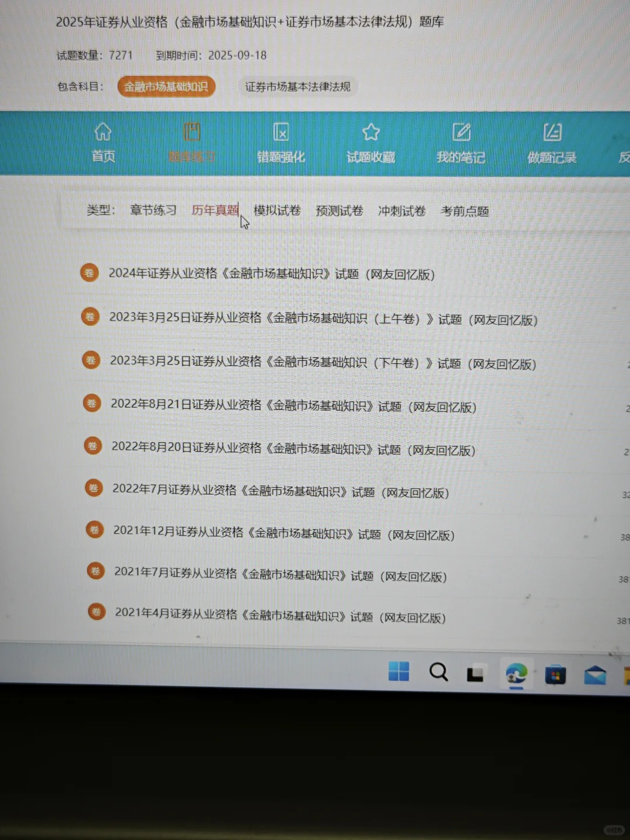Open 我的笔记 notes icon
The image size is (630, 840).
[x=461, y=132]
